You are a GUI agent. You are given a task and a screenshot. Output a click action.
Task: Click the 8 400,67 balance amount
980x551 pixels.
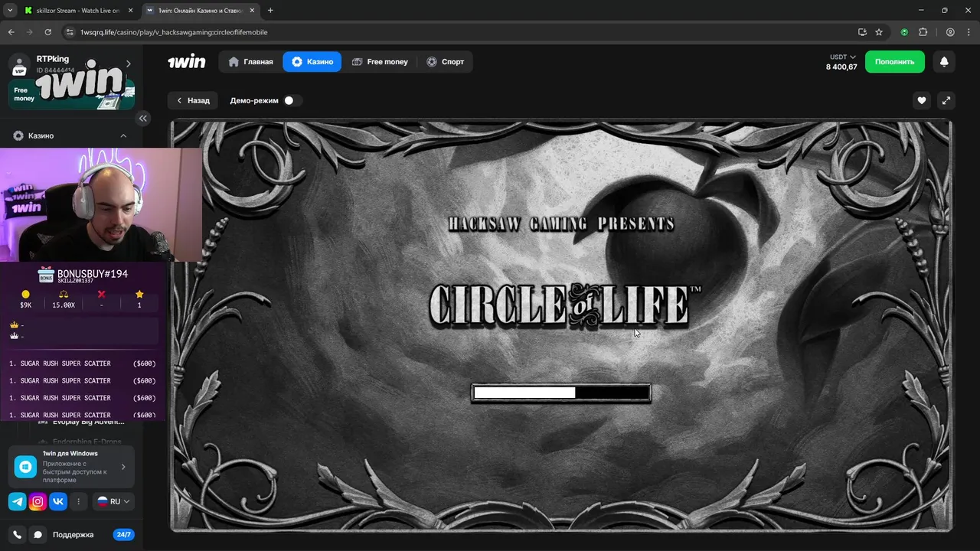point(841,67)
